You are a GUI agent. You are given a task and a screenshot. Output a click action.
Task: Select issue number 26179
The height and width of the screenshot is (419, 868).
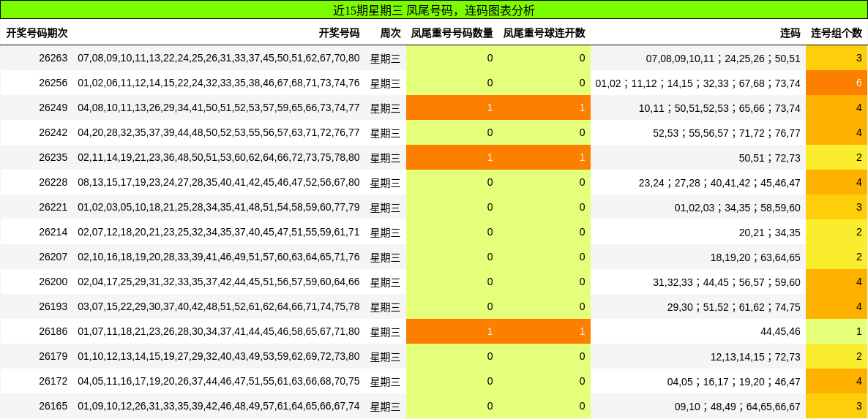(x=53, y=357)
